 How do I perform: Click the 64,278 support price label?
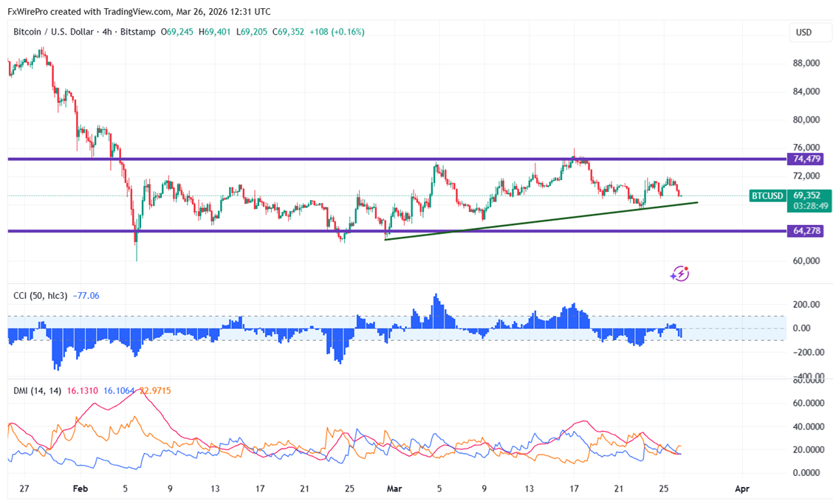tap(806, 231)
